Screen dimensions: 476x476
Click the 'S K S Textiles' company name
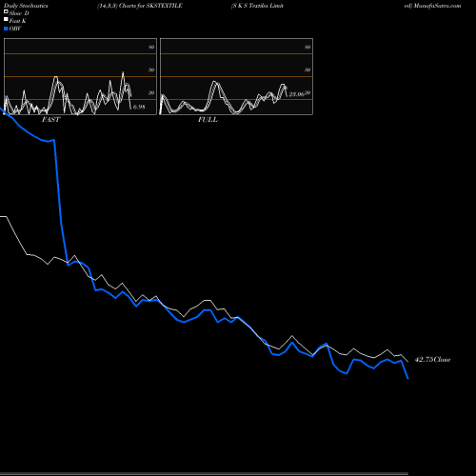(250, 6)
